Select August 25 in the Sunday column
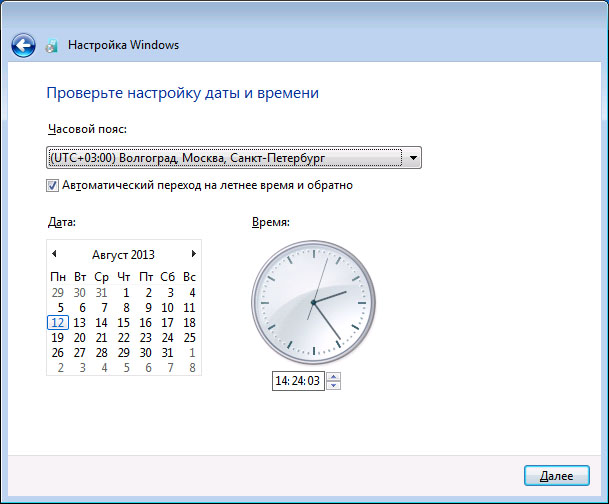609x504 pixels. click(190, 338)
